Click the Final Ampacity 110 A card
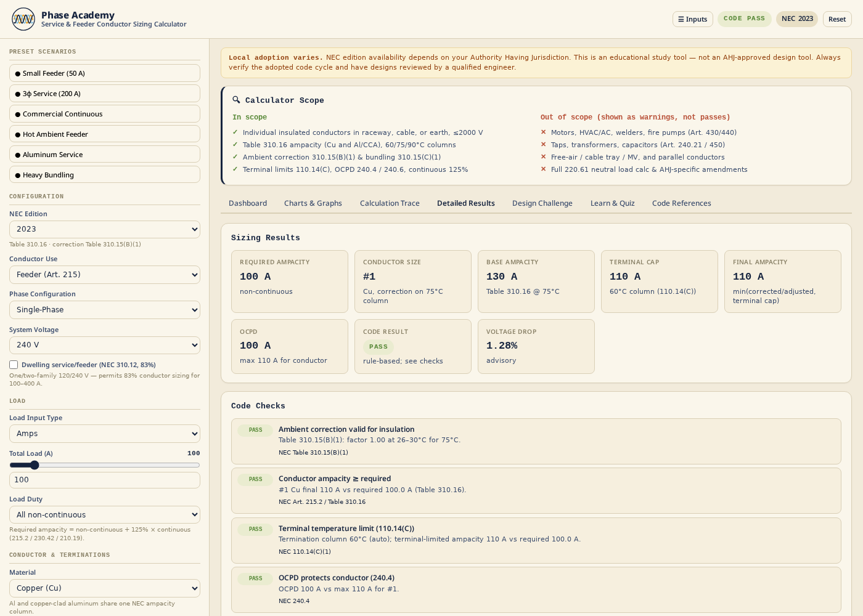 point(783,282)
